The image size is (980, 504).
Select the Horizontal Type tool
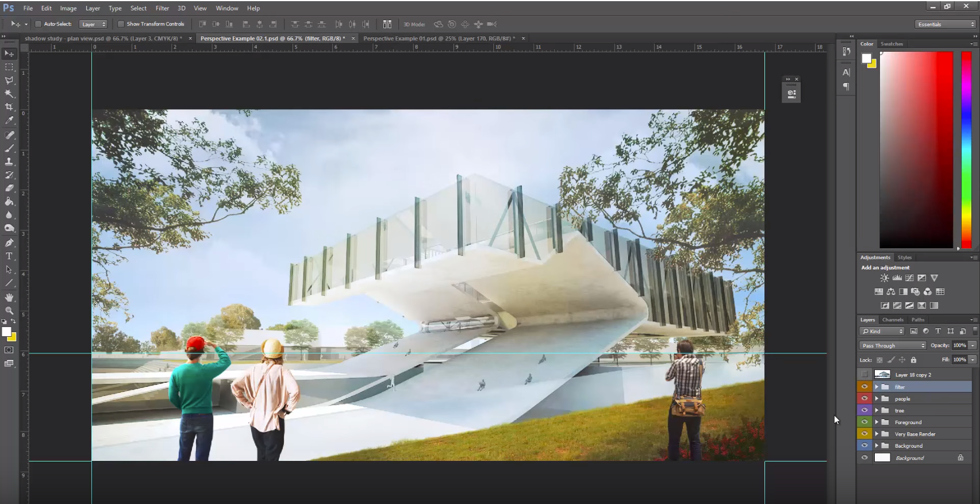(9, 256)
